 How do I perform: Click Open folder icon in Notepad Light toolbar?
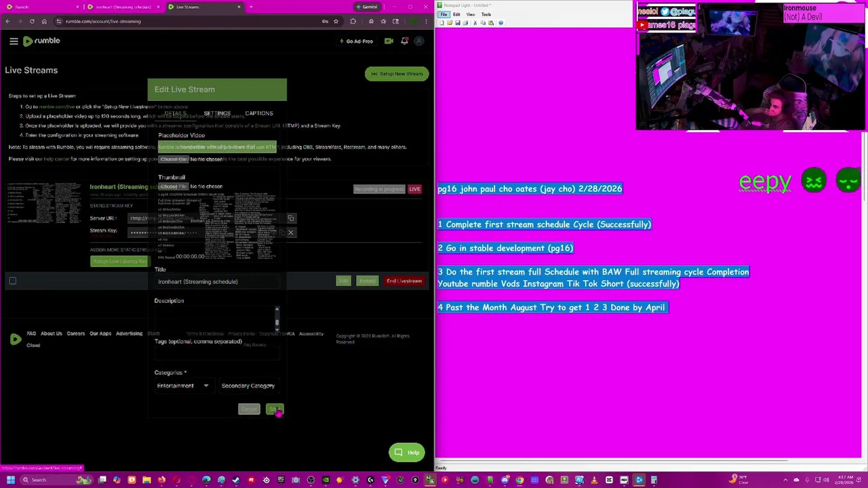click(x=450, y=23)
